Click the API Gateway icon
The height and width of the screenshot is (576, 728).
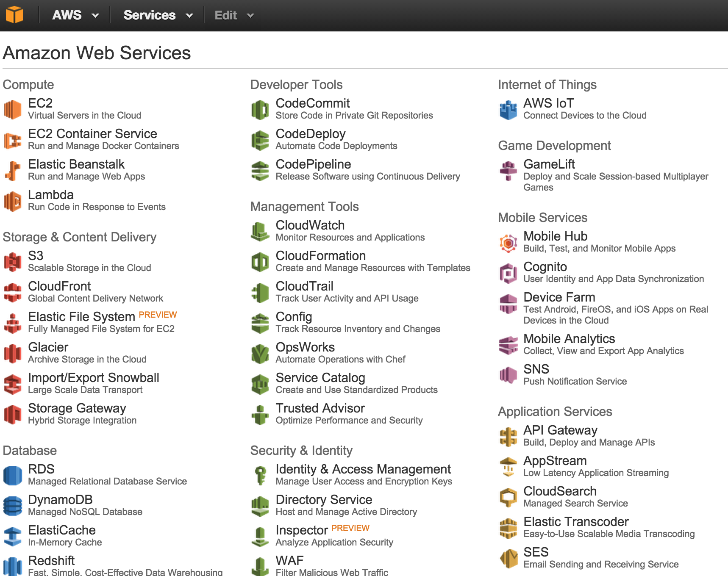pyautogui.click(x=508, y=437)
